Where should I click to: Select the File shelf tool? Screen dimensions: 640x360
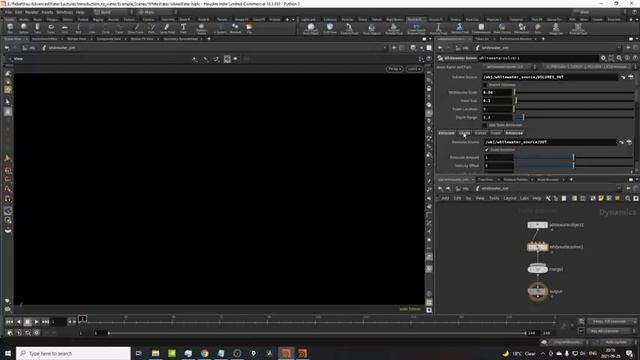249,28
